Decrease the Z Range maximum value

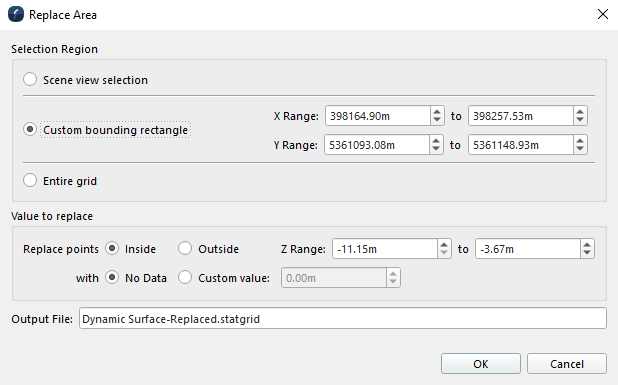(x=587, y=253)
